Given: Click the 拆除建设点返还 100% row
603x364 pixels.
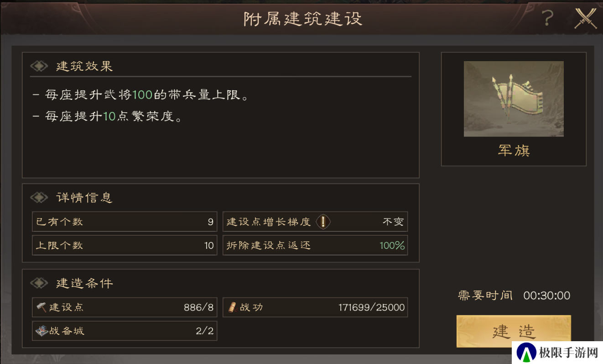Looking at the screenshot, I should click(x=315, y=245).
